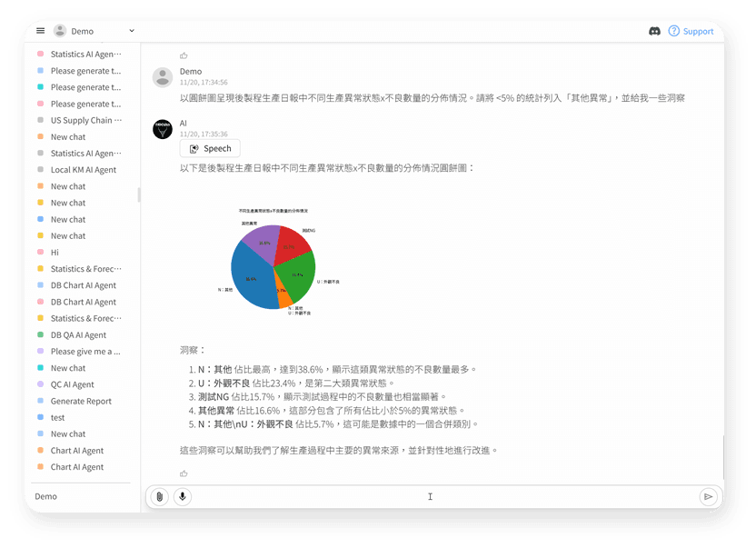Toggle thumbs-up on the user's pie chart request
The image size is (756, 548).
pyautogui.click(x=184, y=55)
